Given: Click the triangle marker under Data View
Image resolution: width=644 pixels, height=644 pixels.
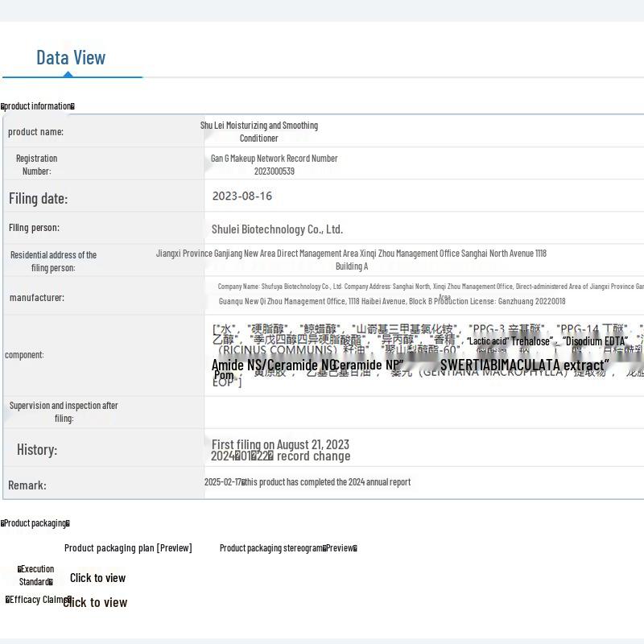Looking at the screenshot, I should click(68, 74).
